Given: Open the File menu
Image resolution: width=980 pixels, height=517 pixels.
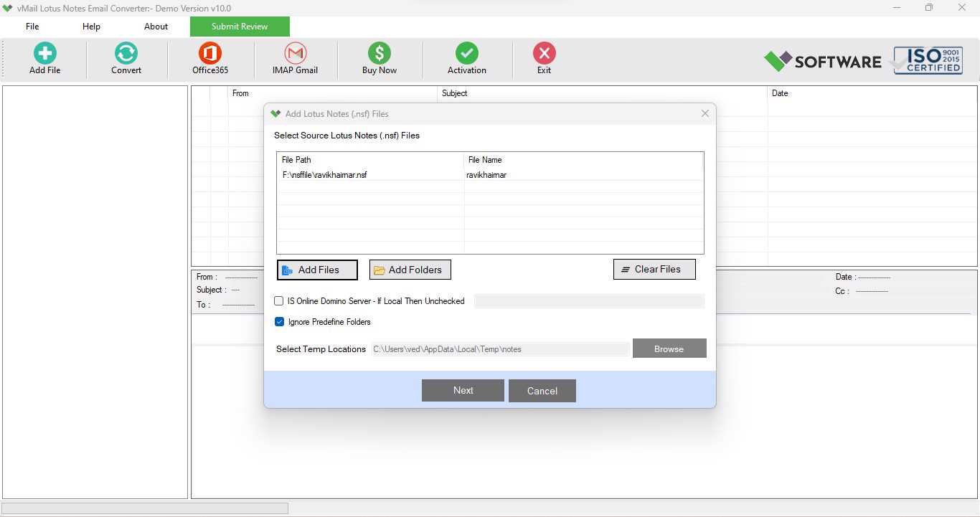Looking at the screenshot, I should pos(32,27).
